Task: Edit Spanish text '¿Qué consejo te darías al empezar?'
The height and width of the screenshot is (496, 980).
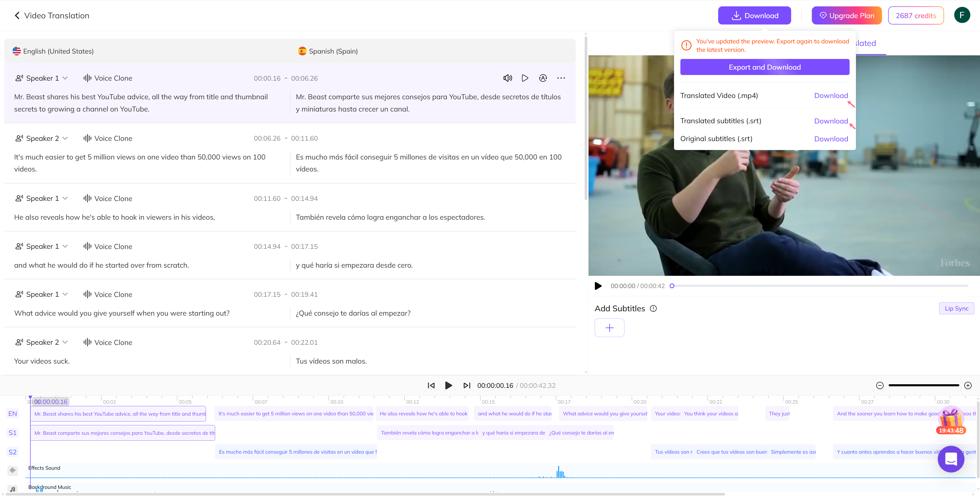Action: click(x=353, y=313)
